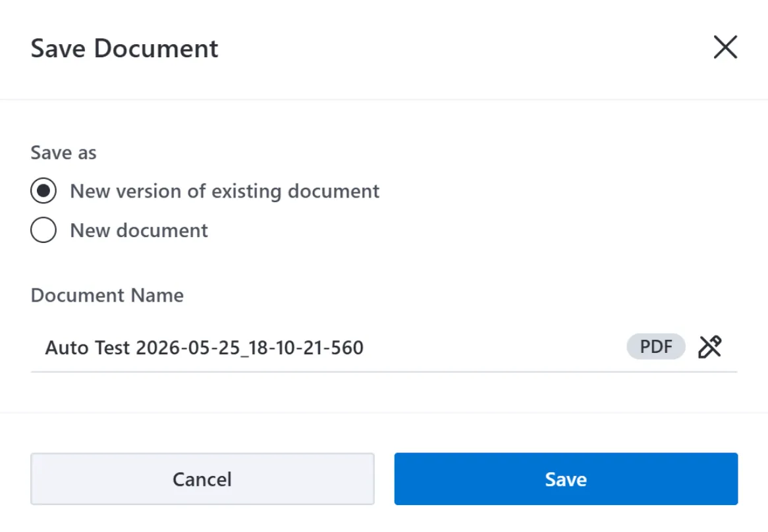Click the Save Document title
This screenshot has width=768, height=532.
[124, 49]
